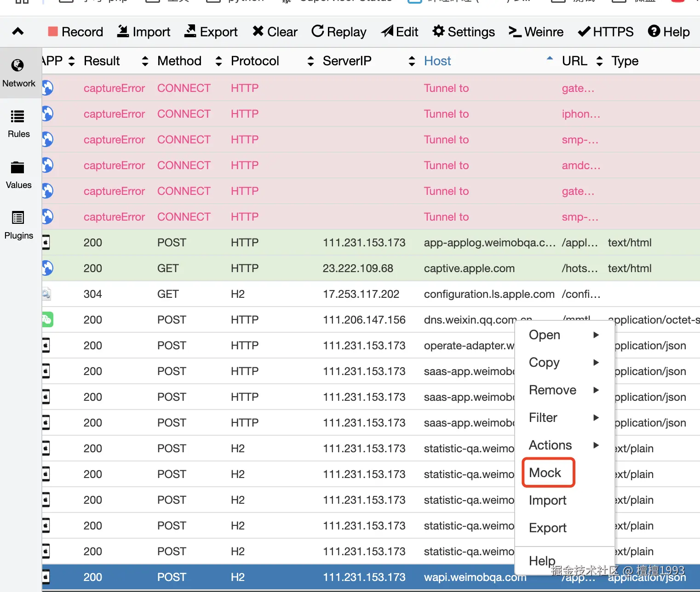Open the Plugins icon in the sidebar
700x592 pixels.
click(18, 217)
